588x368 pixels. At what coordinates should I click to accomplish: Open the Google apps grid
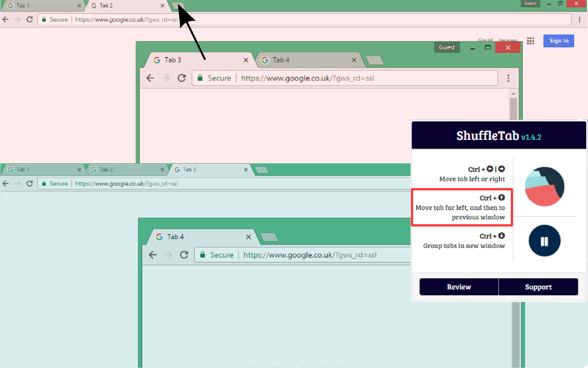click(x=531, y=41)
